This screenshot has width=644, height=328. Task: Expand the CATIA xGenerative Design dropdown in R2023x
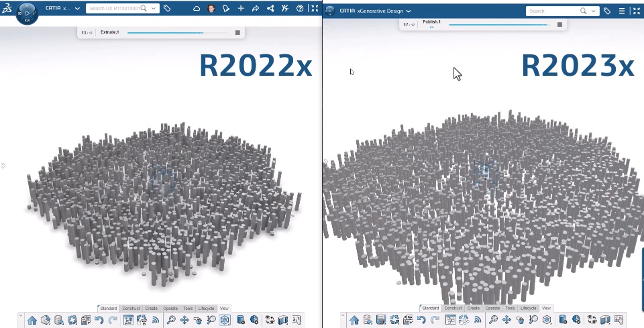point(409,11)
